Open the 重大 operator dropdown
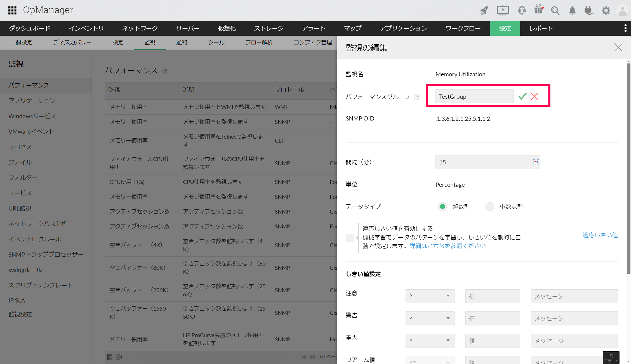 click(x=430, y=340)
